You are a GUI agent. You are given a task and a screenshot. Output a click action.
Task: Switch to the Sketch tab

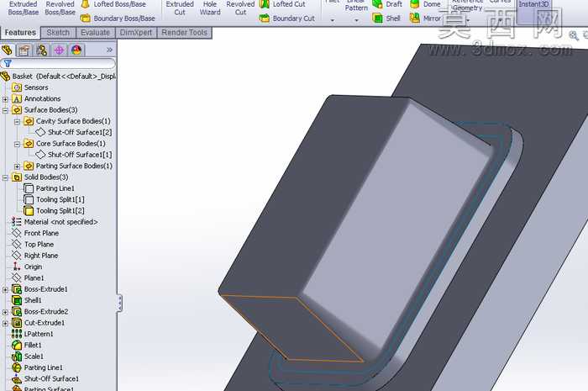(x=58, y=33)
